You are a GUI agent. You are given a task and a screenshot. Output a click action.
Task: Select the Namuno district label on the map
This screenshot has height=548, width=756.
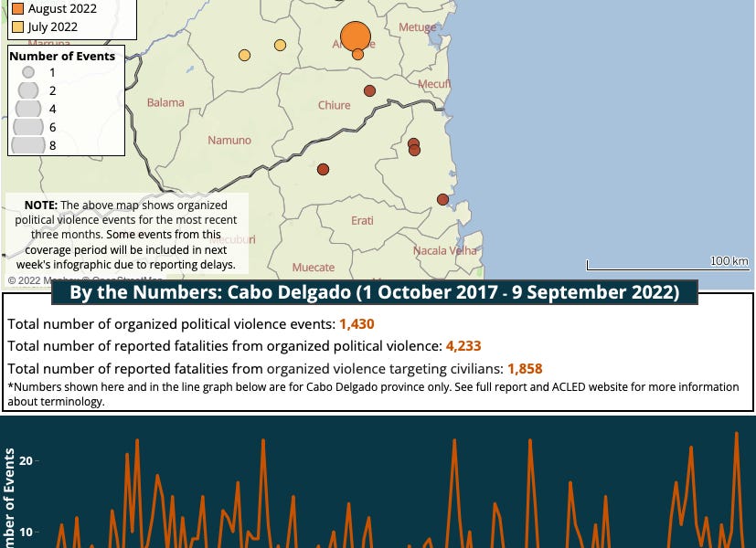click(x=229, y=140)
